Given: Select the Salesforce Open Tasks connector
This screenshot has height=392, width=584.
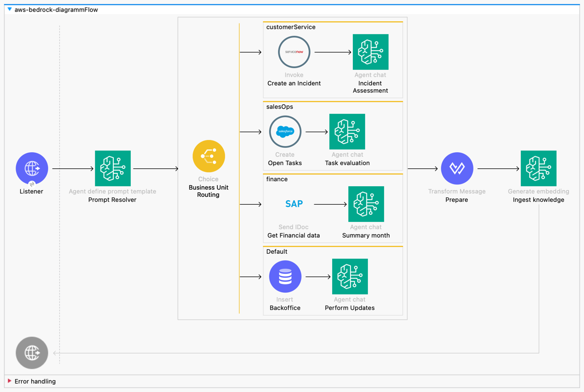Looking at the screenshot, I should click(x=285, y=132).
